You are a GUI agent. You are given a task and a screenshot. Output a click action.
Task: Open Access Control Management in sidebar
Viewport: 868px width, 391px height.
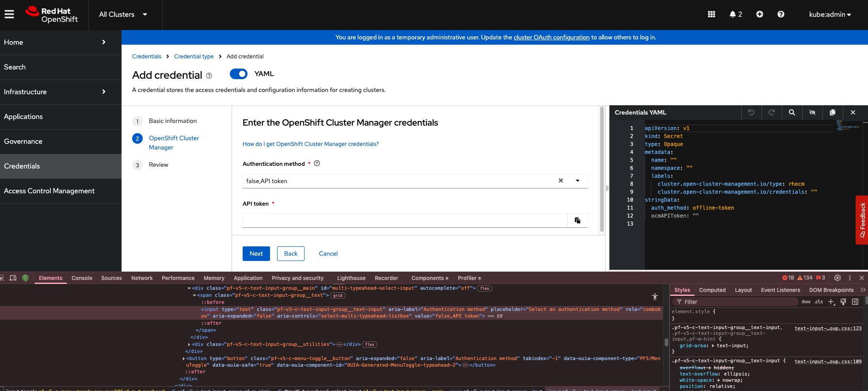[61, 191]
